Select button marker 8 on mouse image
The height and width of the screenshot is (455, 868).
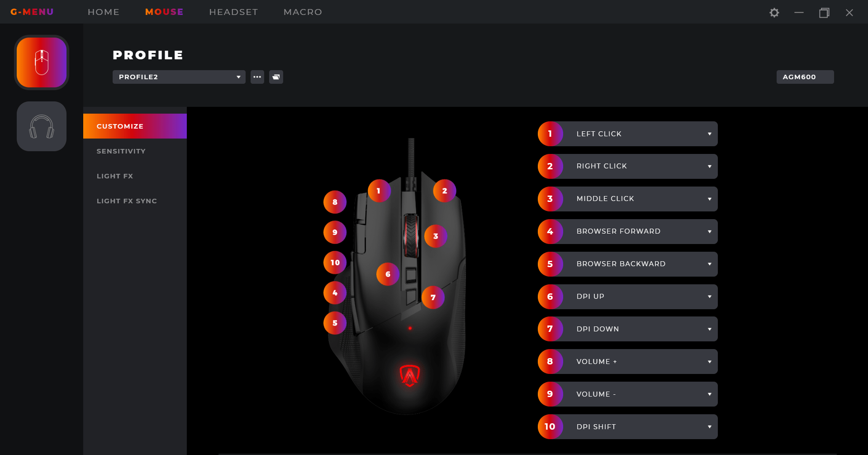pos(335,202)
